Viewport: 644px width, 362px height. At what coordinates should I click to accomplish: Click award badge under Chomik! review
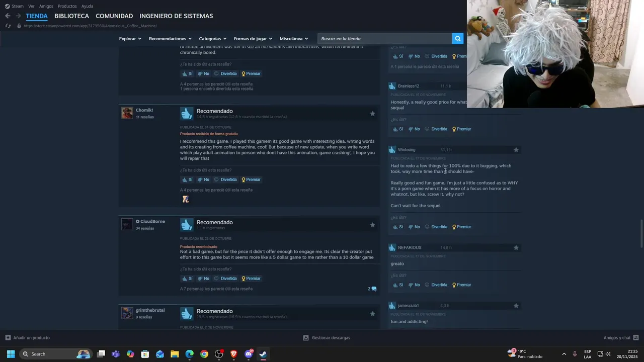[x=186, y=199]
